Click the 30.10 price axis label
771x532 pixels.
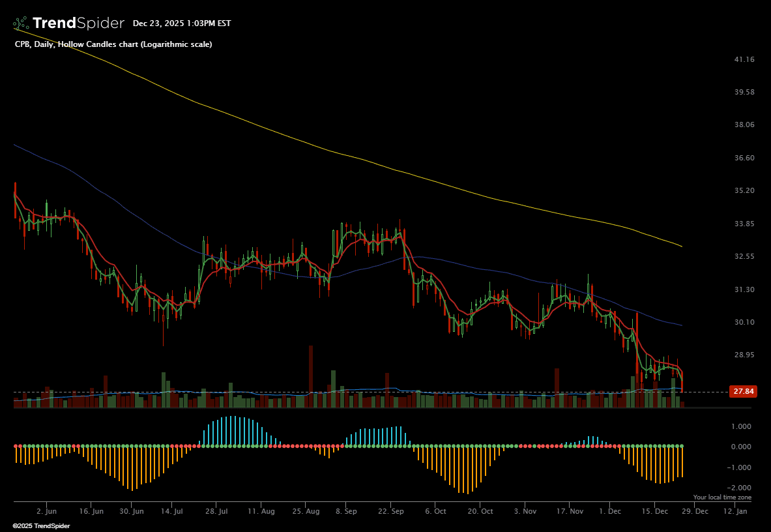[744, 322]
